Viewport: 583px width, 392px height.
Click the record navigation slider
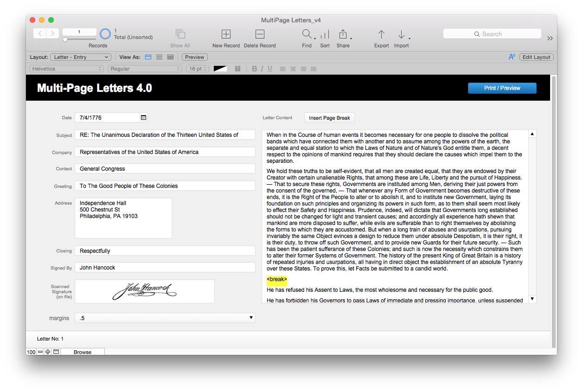pos(65,40)
